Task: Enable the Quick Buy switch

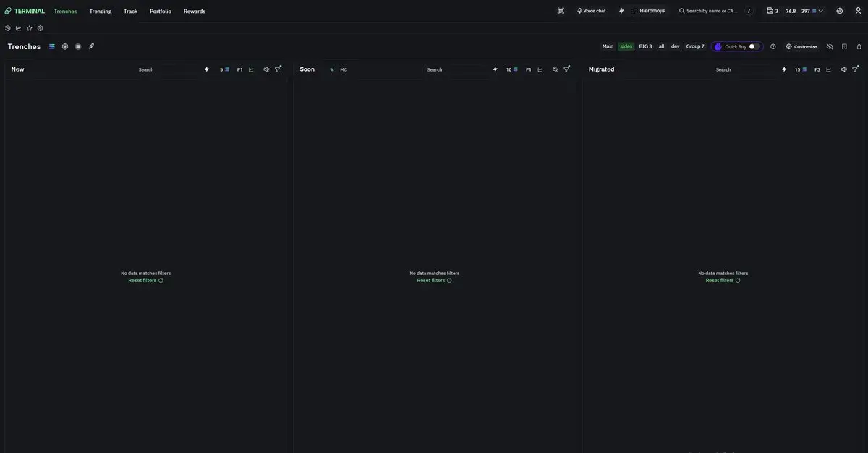Action: [754, 46]
